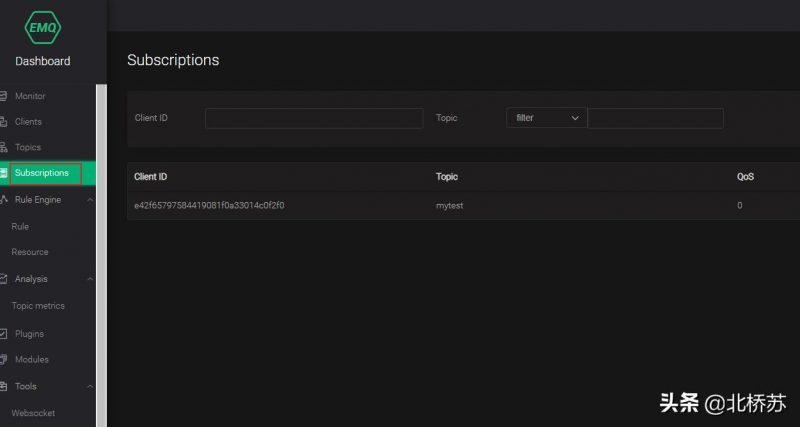Click the Modules icon in sidebar
This screenshot has height=427, width=800.
[x=3, y=359]
